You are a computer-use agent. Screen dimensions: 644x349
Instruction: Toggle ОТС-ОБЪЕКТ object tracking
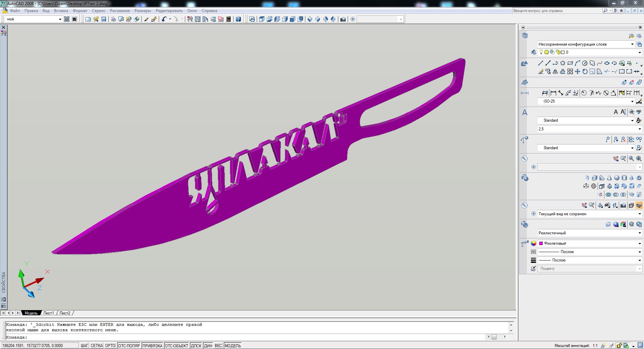[177, 346]
